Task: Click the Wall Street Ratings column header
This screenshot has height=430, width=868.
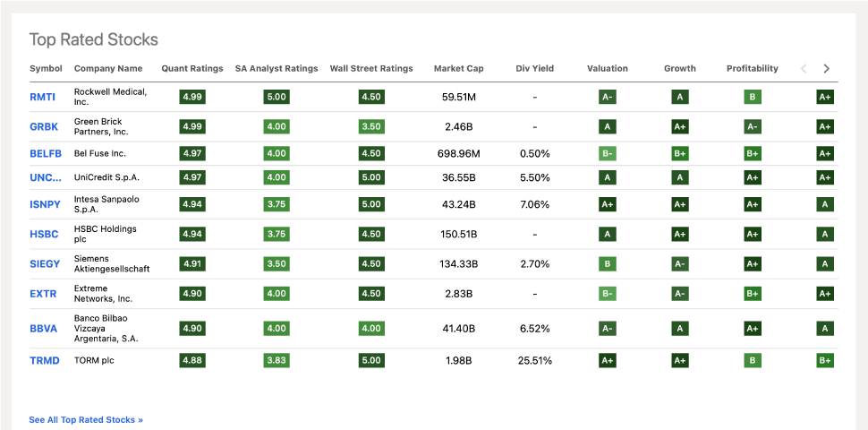Action: click(371, 68)
